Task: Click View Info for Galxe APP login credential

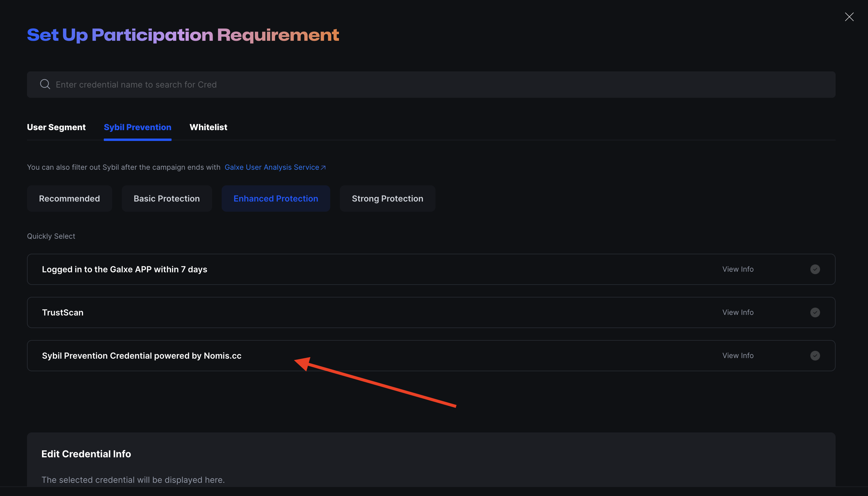Action: [x=738, y=269]
